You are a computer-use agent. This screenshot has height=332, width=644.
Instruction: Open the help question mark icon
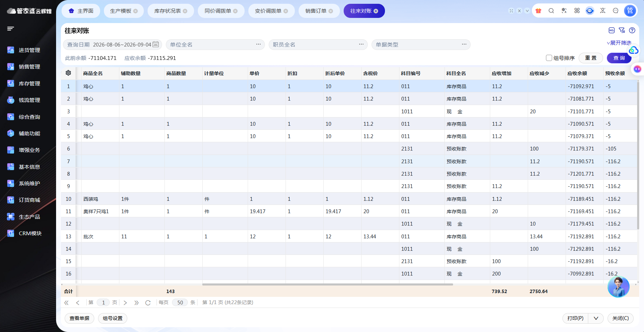tap(632, 30)
